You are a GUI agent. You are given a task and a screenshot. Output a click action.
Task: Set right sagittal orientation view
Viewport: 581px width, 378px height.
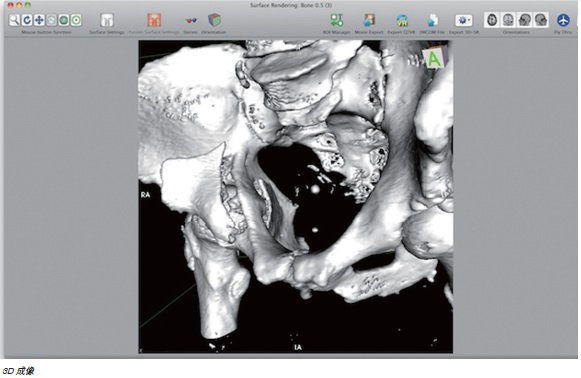point(541,20)
